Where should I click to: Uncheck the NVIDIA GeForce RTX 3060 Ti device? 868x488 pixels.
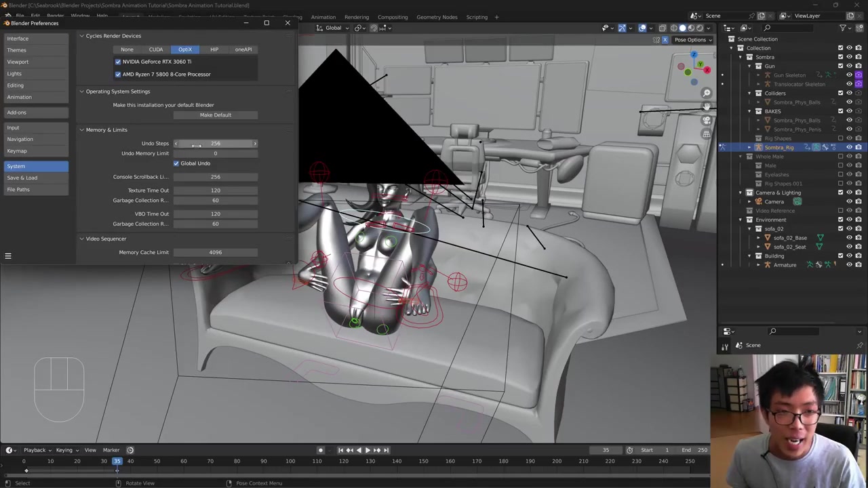click(118, 62)
